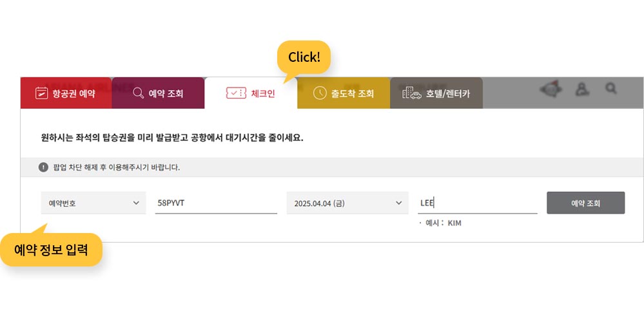Click the exclamation notice icon
The width and height of the screenshot is (644, 327).
44,167
